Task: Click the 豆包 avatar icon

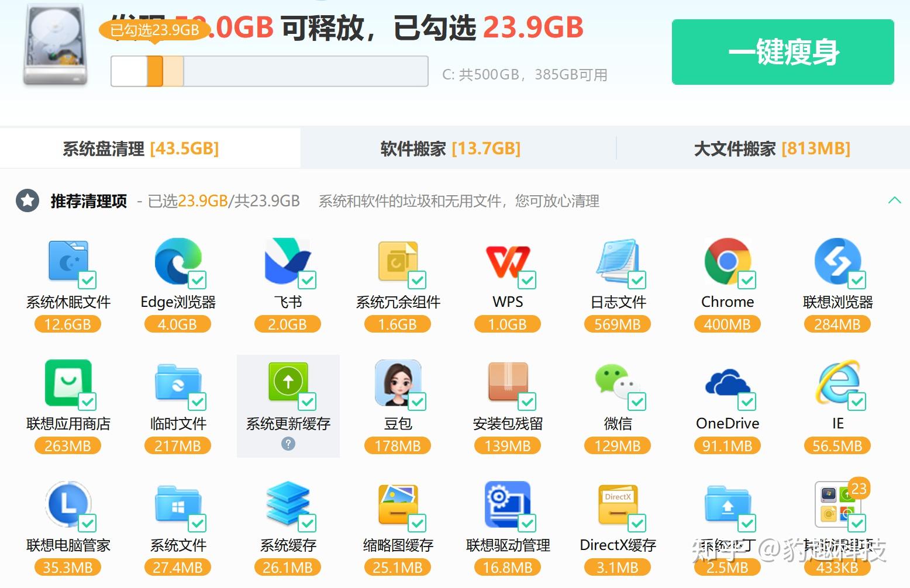Action: click(x=398, y=383)
